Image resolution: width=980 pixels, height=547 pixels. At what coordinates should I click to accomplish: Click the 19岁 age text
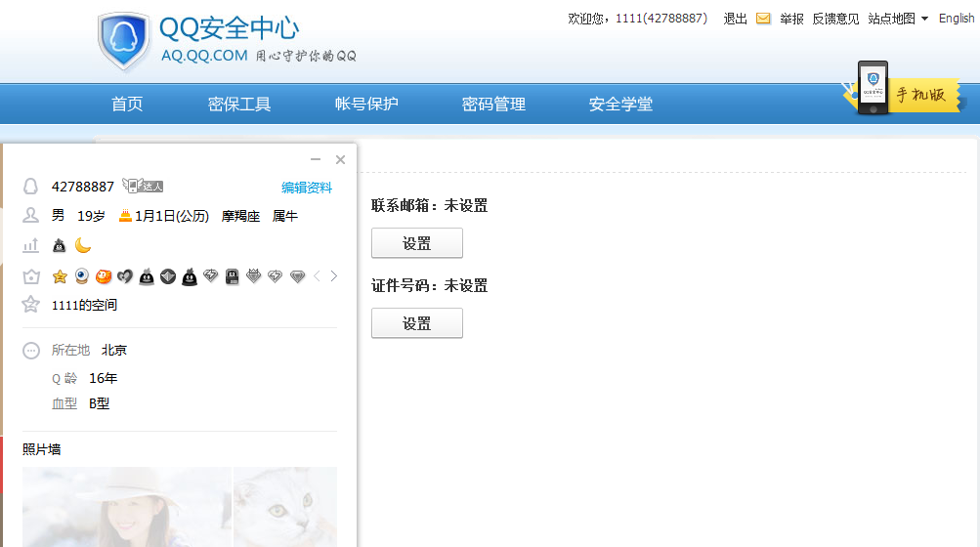coord(91,216)
